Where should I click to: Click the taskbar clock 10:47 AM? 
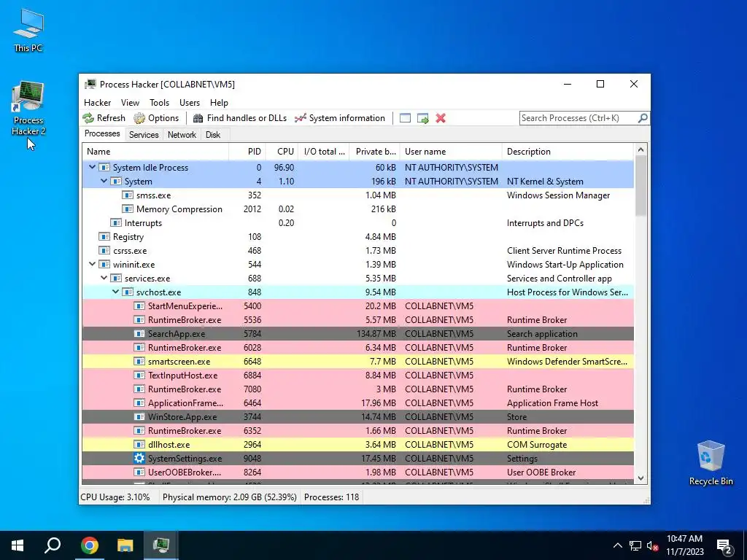coord(684,539)
